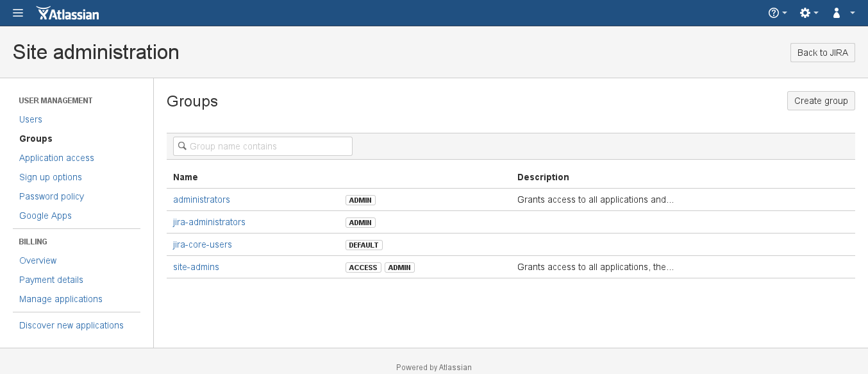The width and height of the screenshot is (868, 374).
Task: Go to Payment details
Action: (x=51, y=280)
